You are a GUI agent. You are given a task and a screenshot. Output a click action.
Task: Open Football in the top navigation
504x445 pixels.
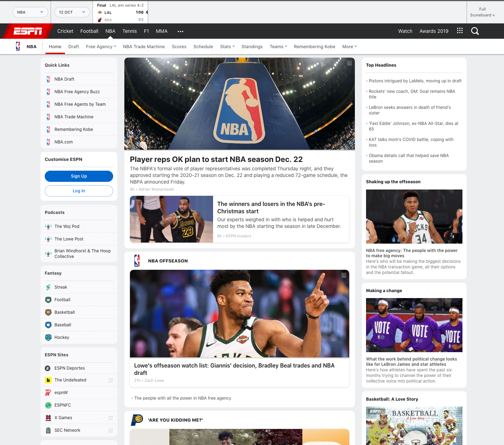click(x=89, y=31)
